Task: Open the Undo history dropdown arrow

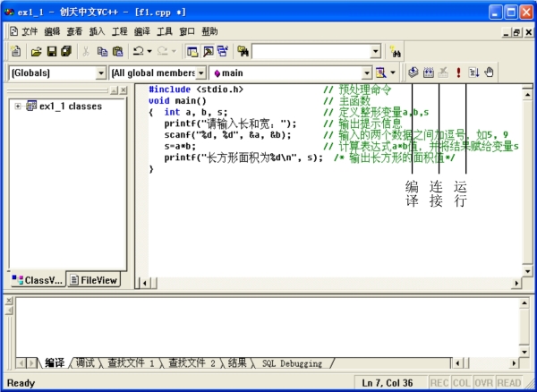Action: pos(149,52)
